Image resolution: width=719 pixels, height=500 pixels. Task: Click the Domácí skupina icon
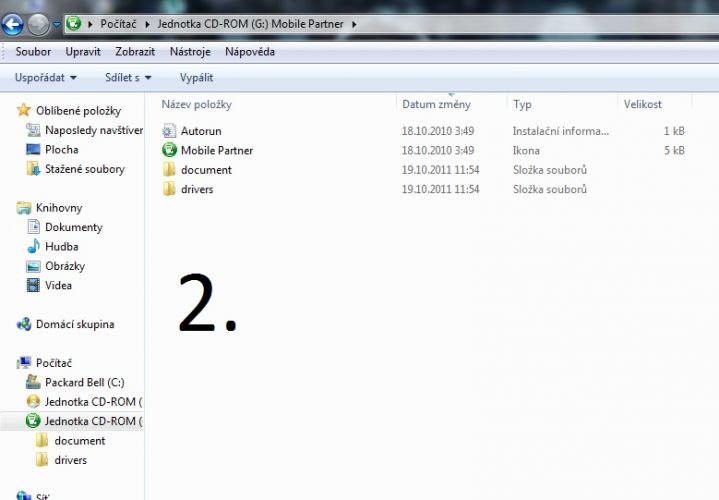click(x=24, y=324)
